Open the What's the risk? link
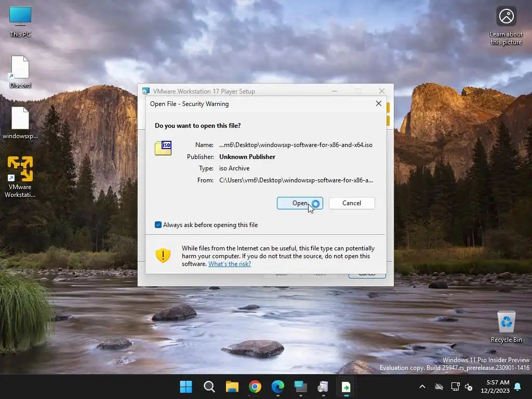 pyautogui.click(x=229, y=264)
